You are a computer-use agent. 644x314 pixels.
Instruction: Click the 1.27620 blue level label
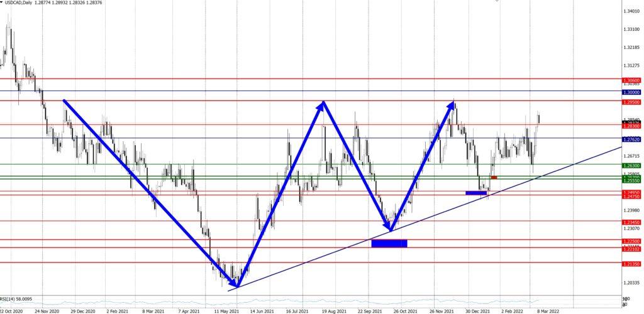pyautogui.click(x=631, y=138)
